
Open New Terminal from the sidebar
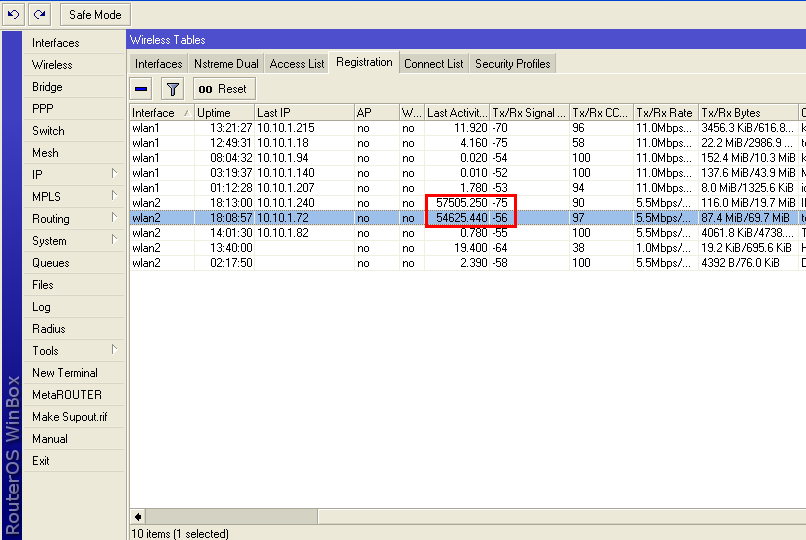click(65, 373)
